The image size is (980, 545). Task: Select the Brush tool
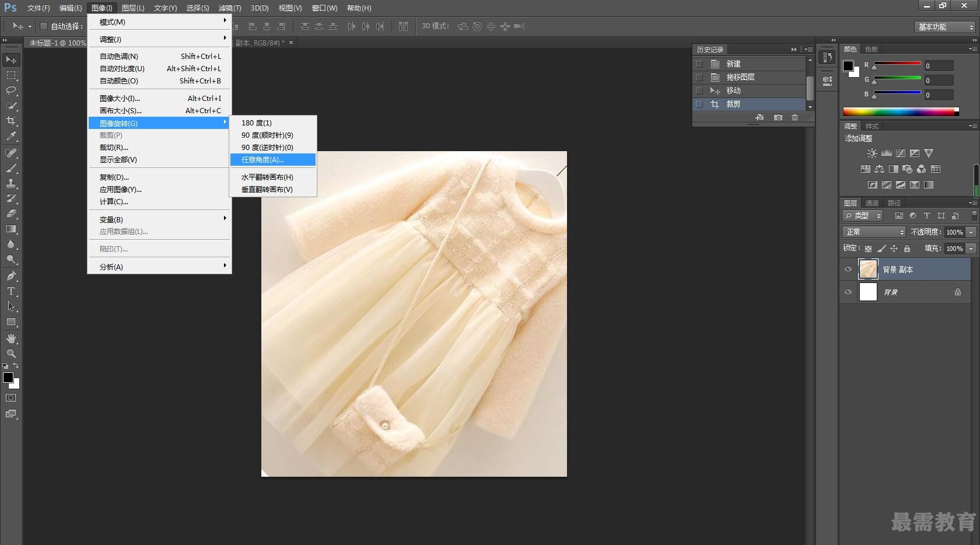11,168
